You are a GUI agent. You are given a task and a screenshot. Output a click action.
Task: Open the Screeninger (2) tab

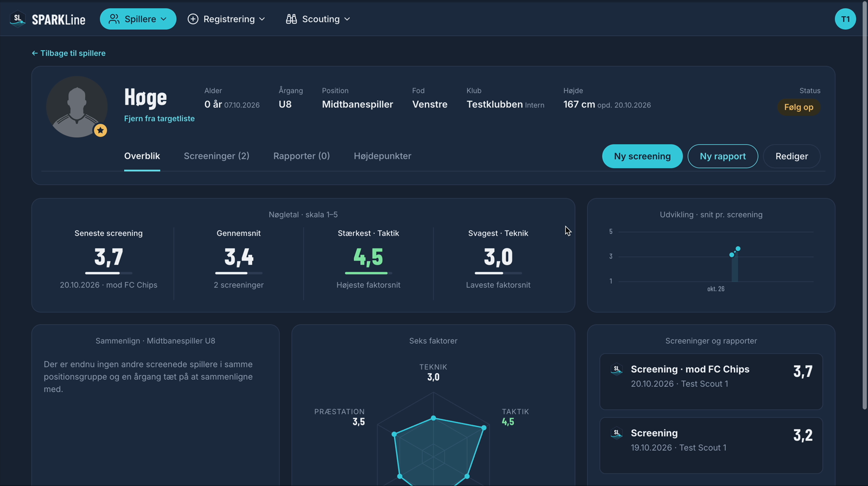click(x=216, y=156)
